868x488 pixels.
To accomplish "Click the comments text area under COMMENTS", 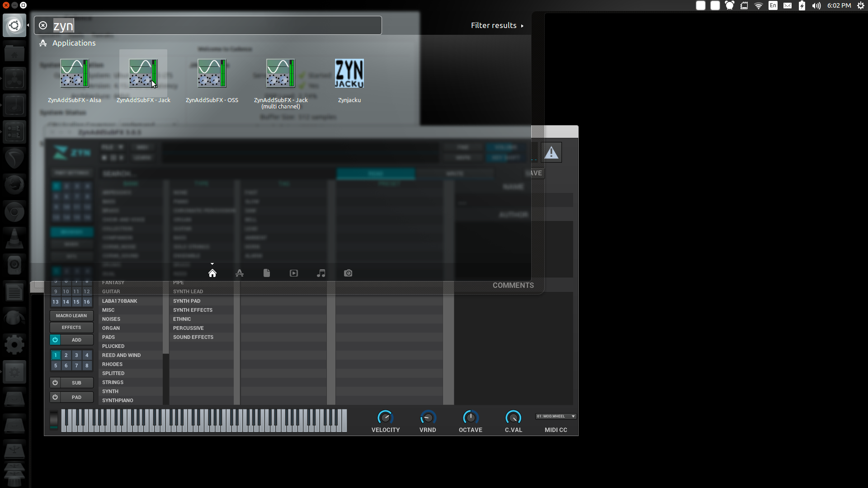I will 514,348.
